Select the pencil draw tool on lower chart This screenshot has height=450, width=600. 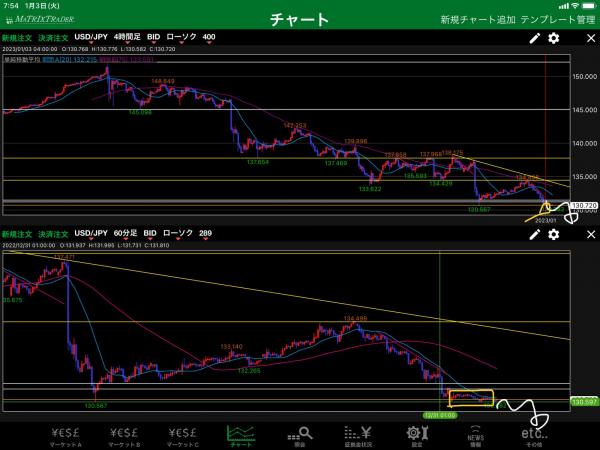(x=535, y=234)
